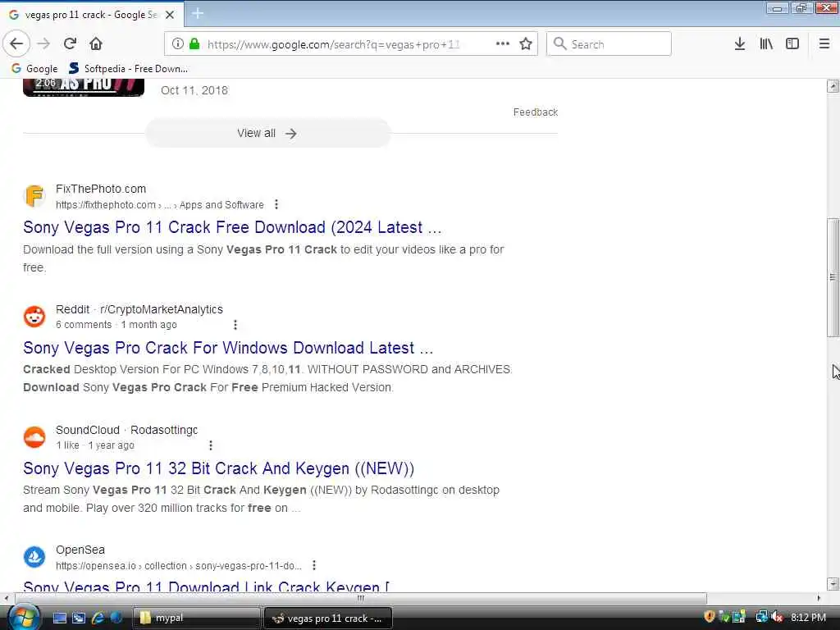
Task: Click the SoundCloud Rodasottingc source text
Action: [x=126, y=430]
